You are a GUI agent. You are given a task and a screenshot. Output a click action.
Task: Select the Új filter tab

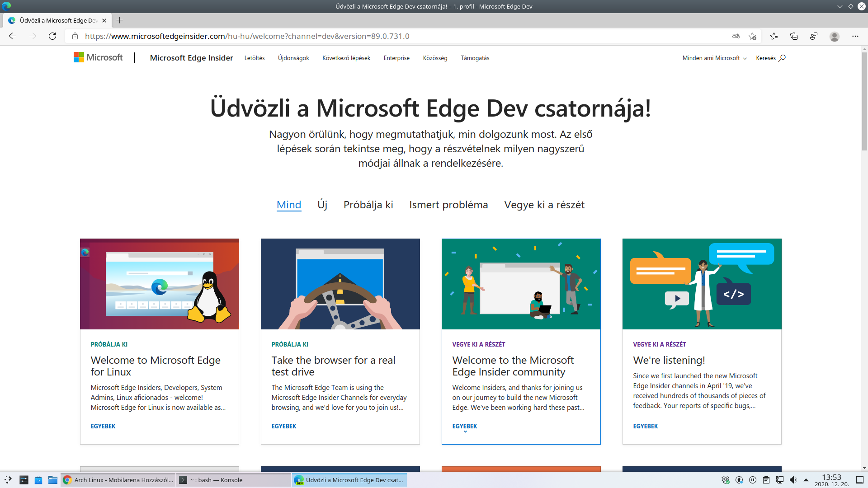[x=322, y=205]
